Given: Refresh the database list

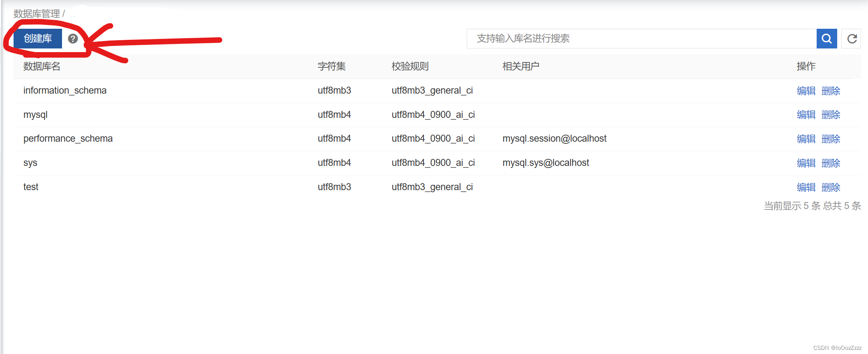Looking at the screenshot, I should tap(852, 39).
